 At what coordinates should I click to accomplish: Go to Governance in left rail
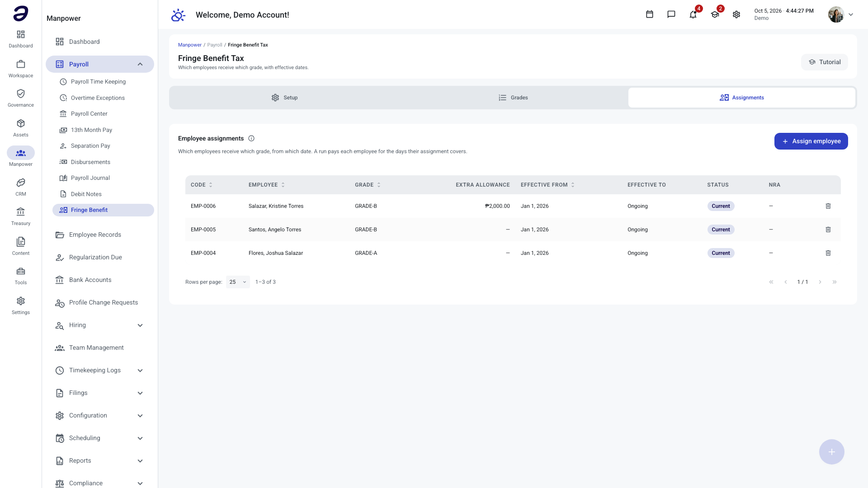tap(21, 98)
